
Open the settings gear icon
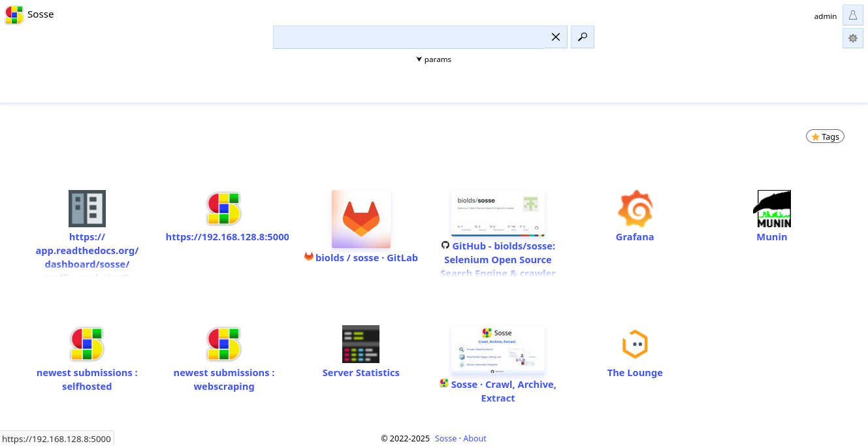coord(853,38)
